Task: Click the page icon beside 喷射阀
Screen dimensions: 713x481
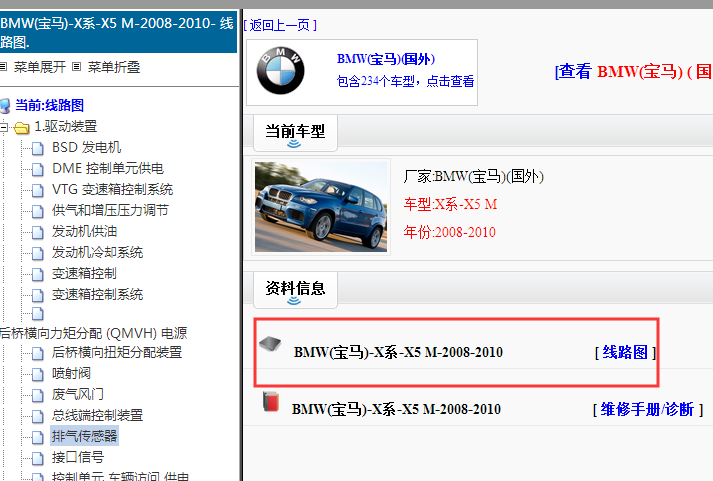Action: (38, 374)
